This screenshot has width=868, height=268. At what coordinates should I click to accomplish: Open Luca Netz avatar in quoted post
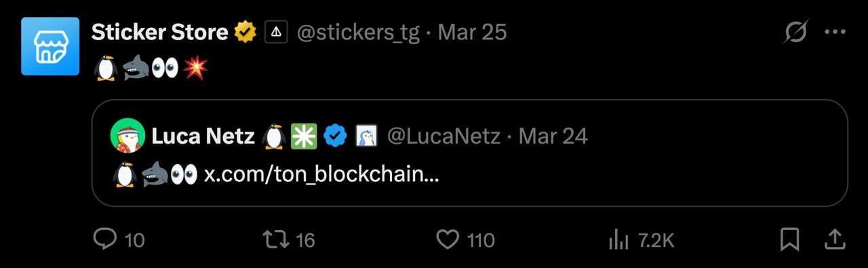point(127,136)
